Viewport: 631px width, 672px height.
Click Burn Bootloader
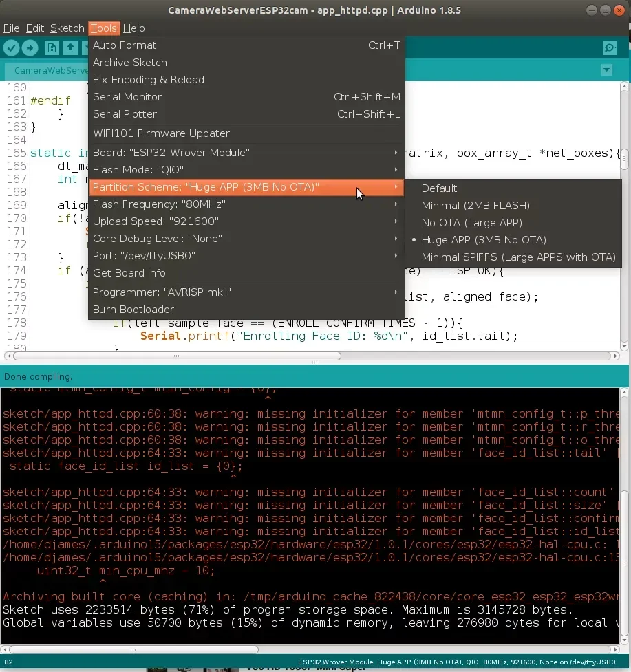click(x=246, y=310)
